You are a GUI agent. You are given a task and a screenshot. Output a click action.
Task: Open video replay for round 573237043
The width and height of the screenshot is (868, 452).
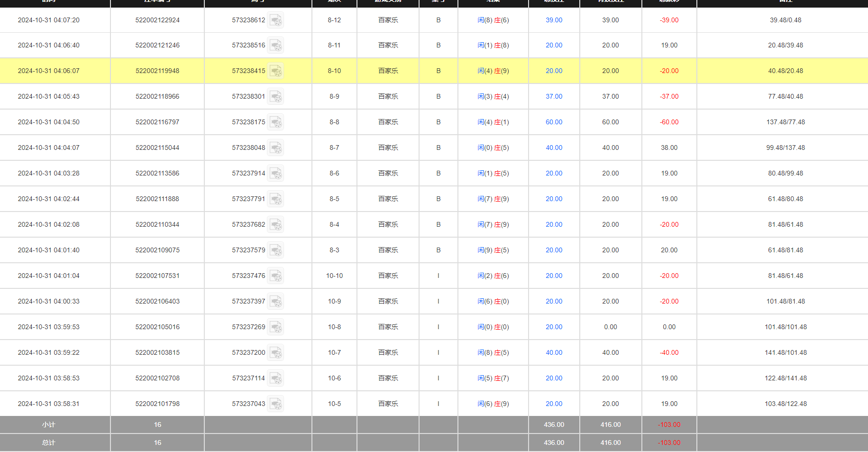276,404
